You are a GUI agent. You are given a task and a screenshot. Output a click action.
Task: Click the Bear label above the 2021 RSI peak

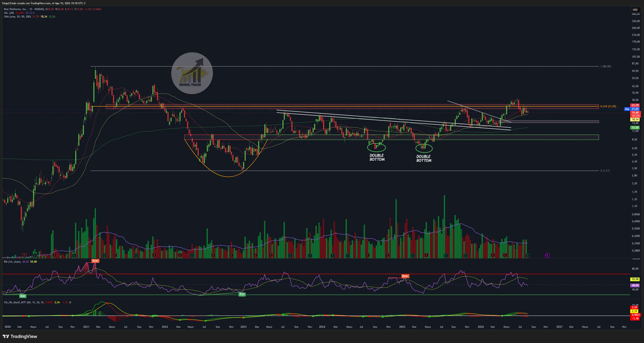[95, 261]
